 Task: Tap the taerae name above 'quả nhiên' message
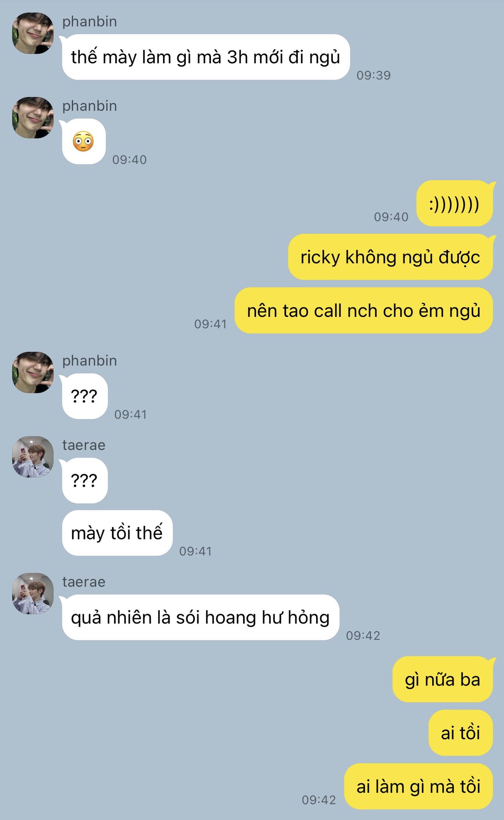click(x=84, y=582)
